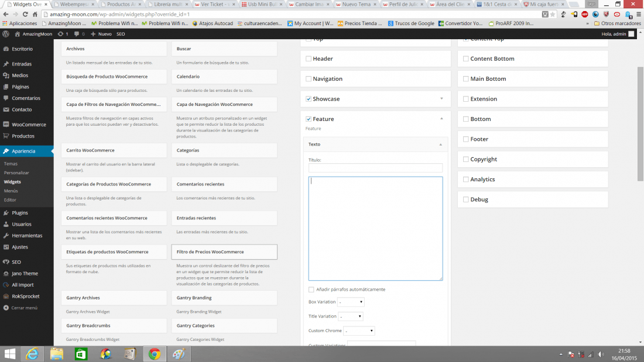Check the Copyright position checkbox

pos(466,159)
